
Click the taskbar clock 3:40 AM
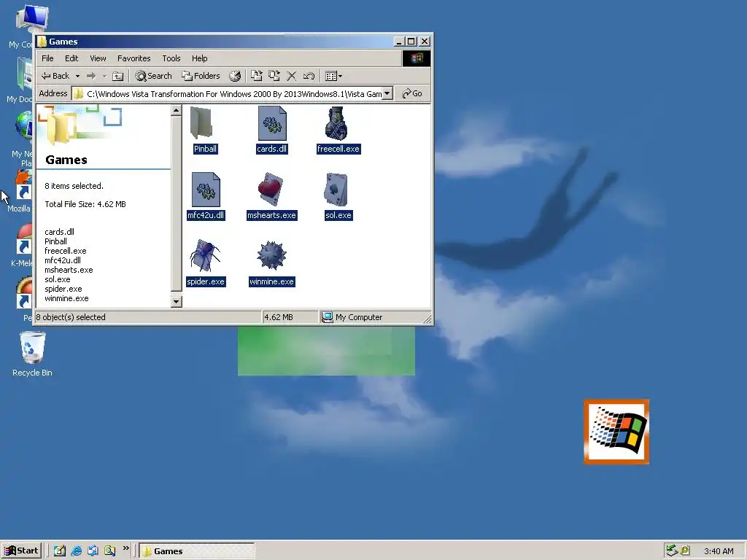(x=719, y=551)
